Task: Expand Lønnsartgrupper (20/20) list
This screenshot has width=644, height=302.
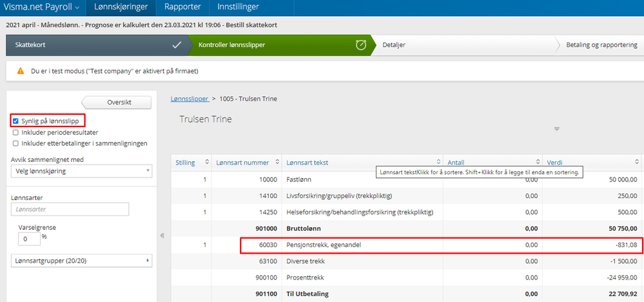Action: coord(81,261)
